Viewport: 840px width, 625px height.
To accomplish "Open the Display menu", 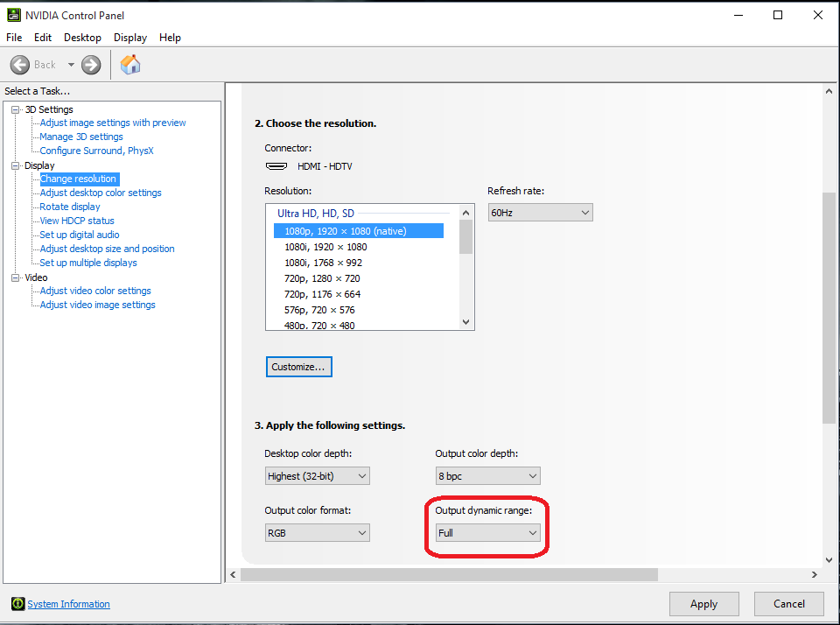I will pyautogui.click(x=130, y=38).
